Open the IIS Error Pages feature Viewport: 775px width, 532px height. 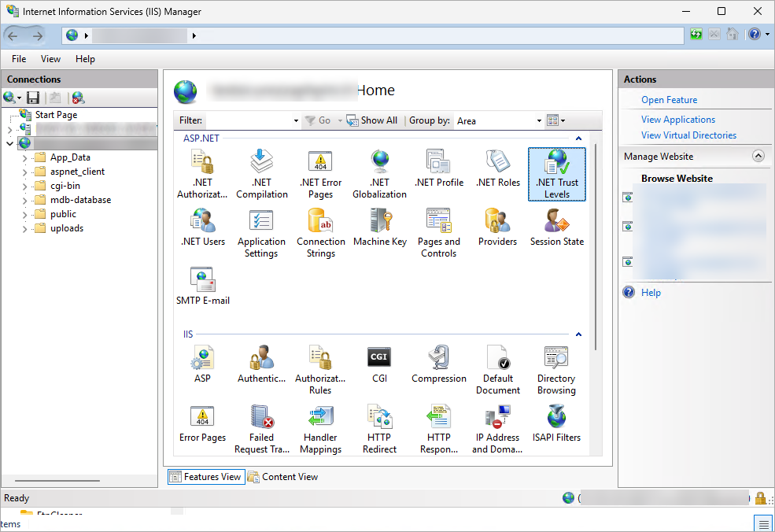[202, 423]
